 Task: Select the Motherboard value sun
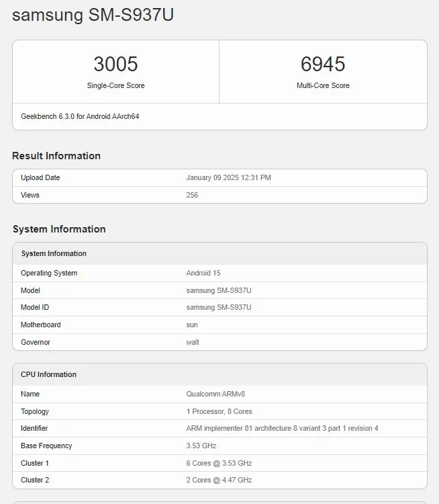click(x=192, y=325)
